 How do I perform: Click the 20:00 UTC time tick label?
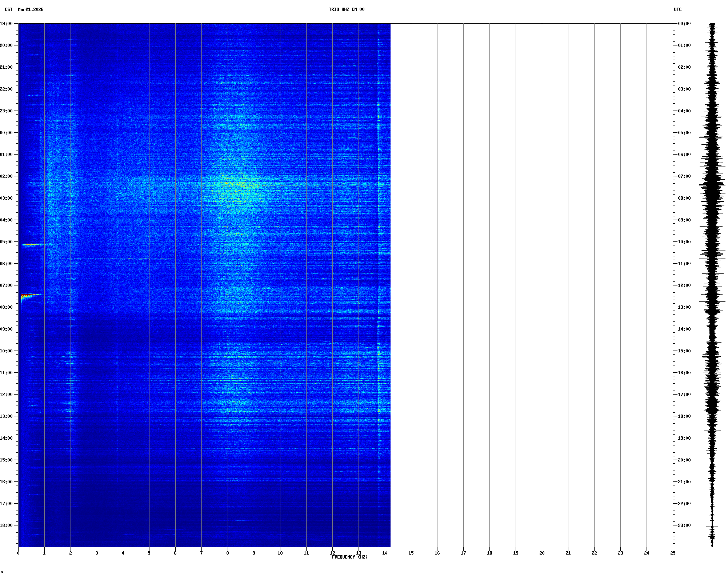point(684,460)
